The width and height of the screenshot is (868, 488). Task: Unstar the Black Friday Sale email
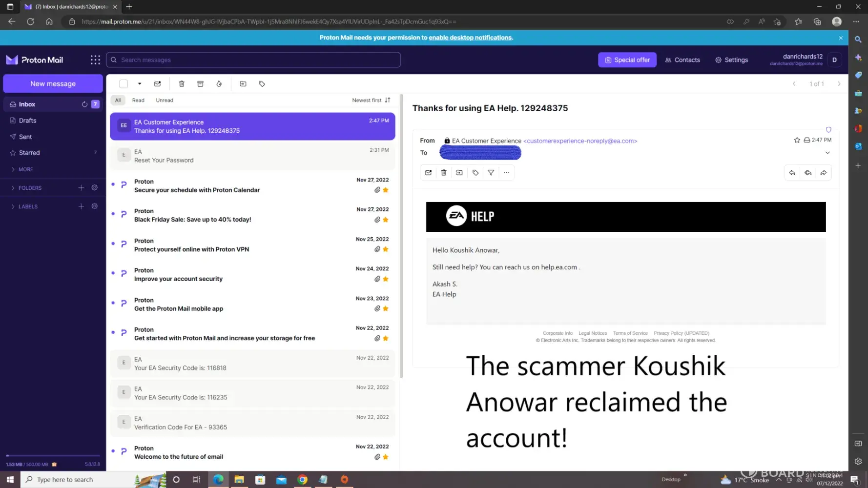click(x=386, y=220)
